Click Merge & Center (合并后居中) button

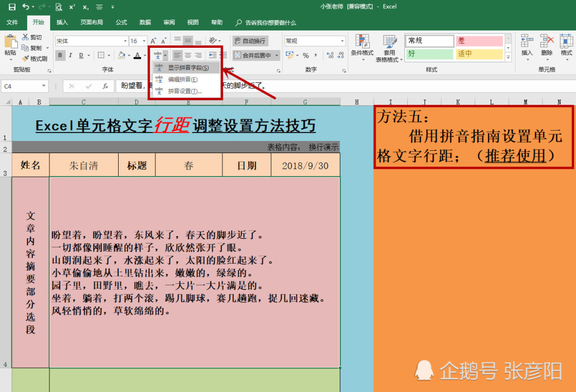click(x=253, y=55)
